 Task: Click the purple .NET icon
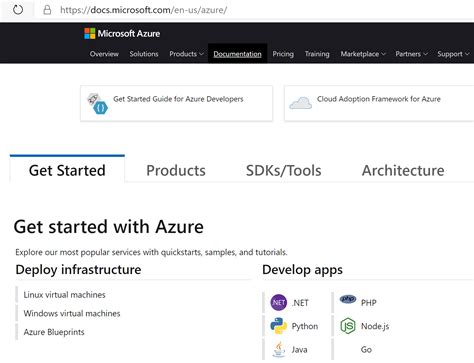tap(278, 302)
